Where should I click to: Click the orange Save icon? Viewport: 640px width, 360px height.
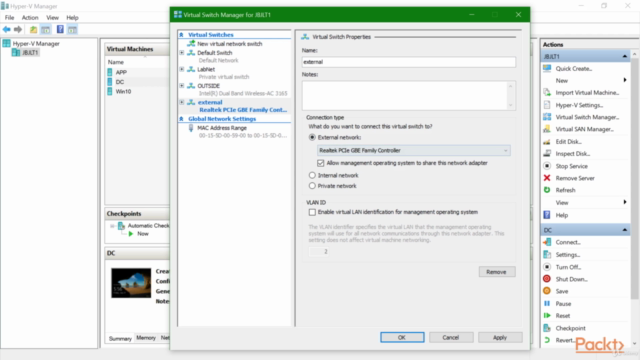(x=547, y=291)
